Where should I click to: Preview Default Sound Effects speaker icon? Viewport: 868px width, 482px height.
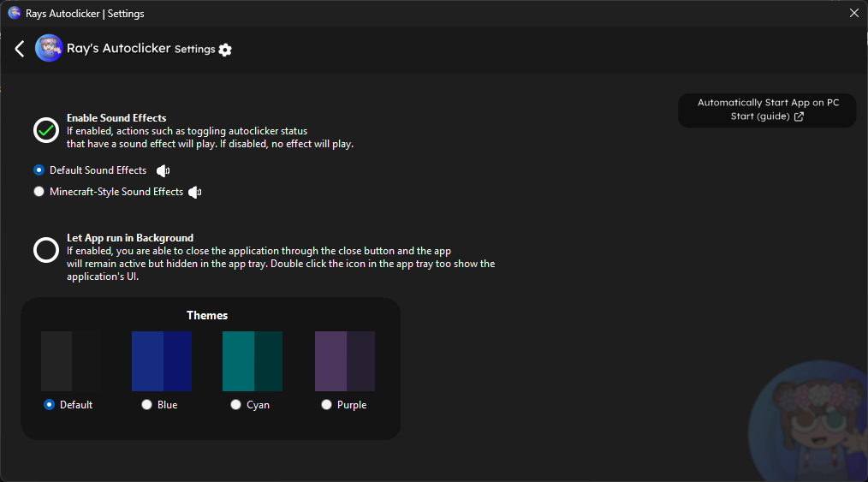pyautogui.click(x=163, y=171)
